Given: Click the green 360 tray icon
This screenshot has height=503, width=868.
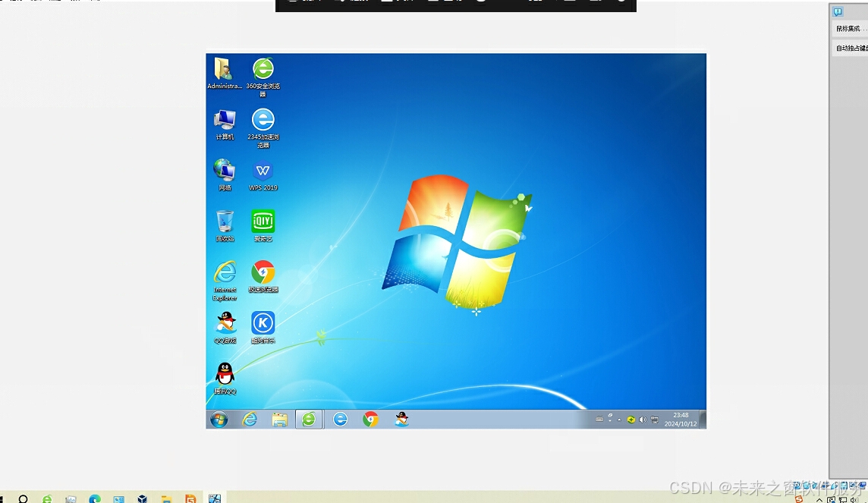Looking at the screenshot, I should [631, 420].
